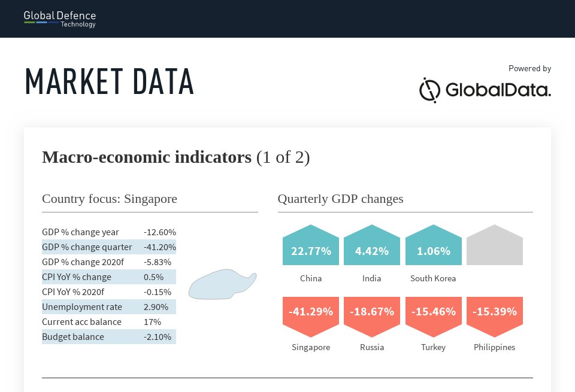Click the Powered by text

coord(529,68)
